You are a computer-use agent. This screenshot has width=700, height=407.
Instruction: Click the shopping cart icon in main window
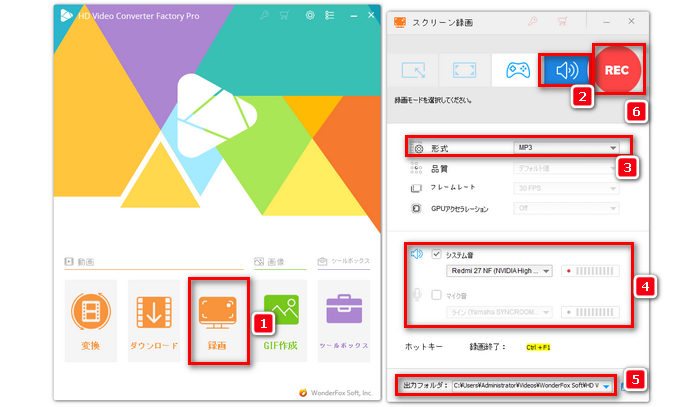click(x=284, y=16)
